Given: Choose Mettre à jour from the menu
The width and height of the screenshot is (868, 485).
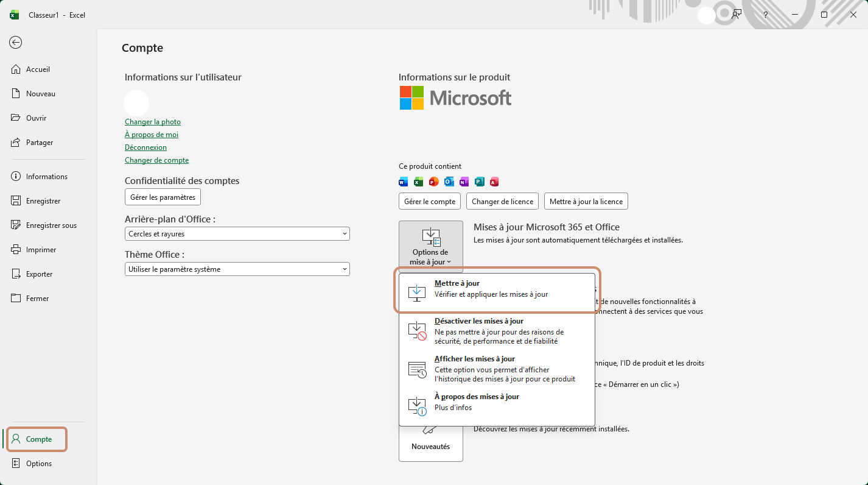Looking at the screenshot, I should point(497,293).
